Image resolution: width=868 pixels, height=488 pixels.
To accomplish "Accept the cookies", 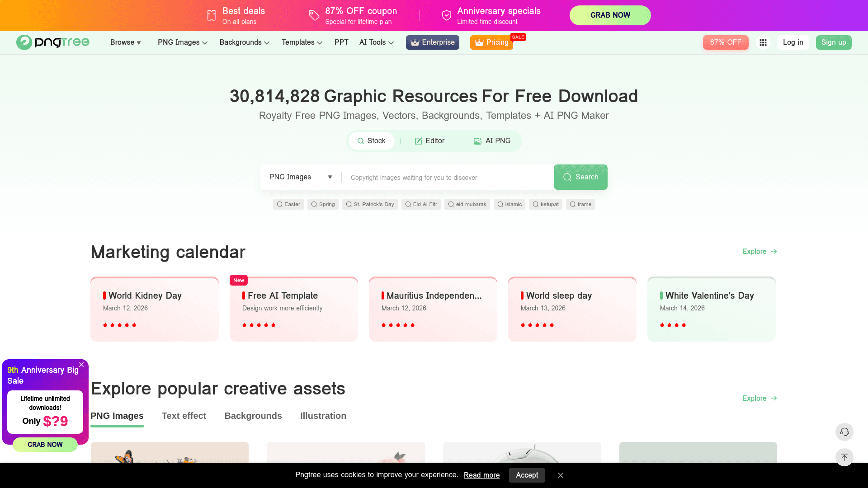I will (527, 475).
